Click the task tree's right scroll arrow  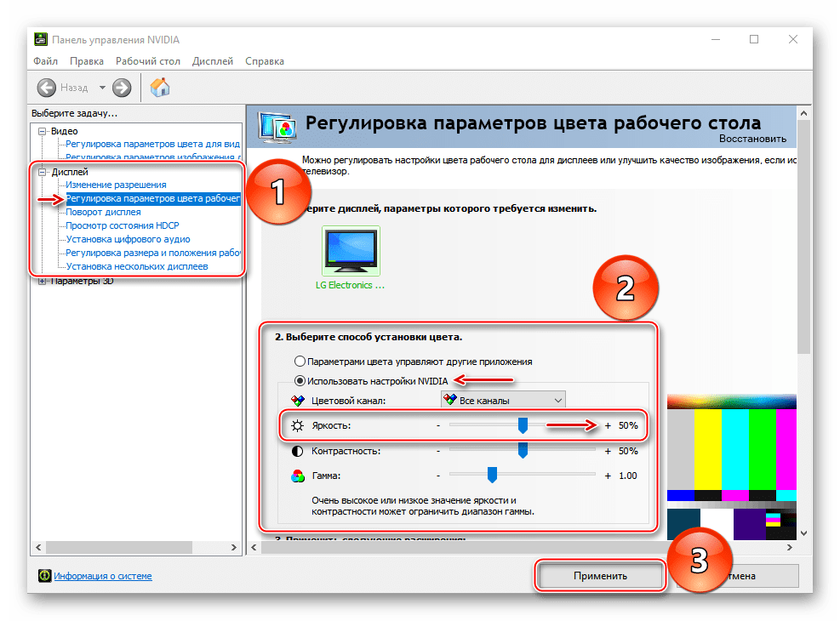click(x=233, y=547)
